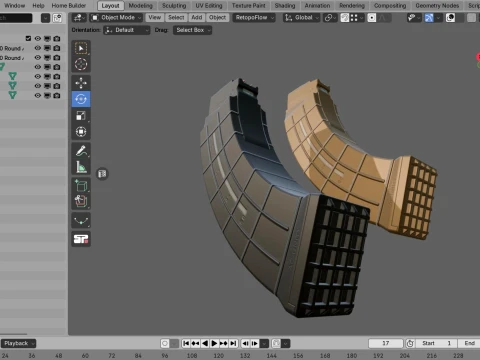The width and height of the screenshot is (480, 360).
Task: Toggle snapping in the viewport header
Action: (345, 17)
